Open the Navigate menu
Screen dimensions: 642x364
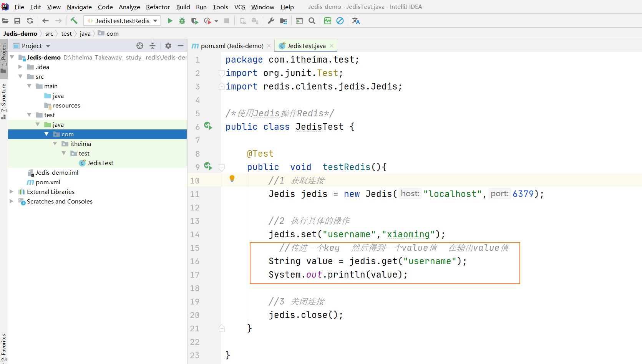point(79,7)
